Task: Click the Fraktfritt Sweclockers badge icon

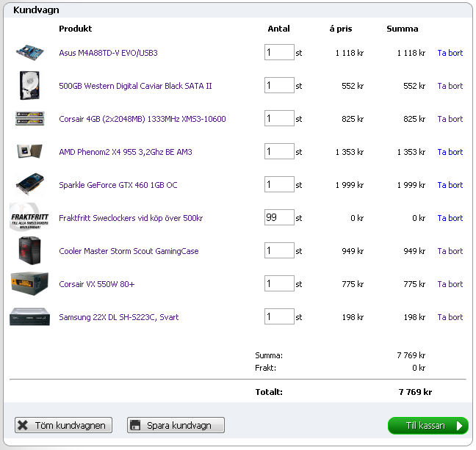Action: click(29, 218)
